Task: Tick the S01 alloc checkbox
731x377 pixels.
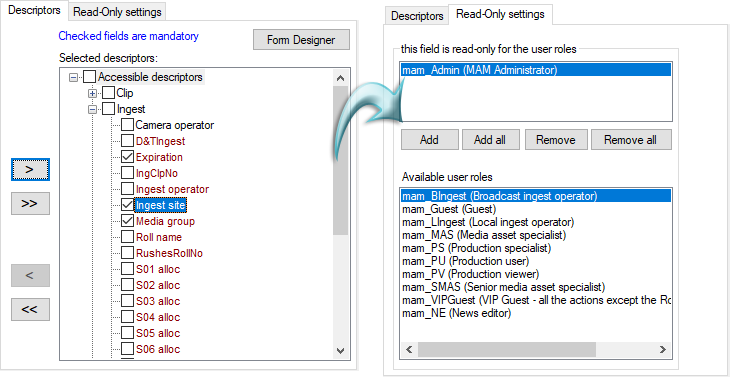Action: point(127,269)
